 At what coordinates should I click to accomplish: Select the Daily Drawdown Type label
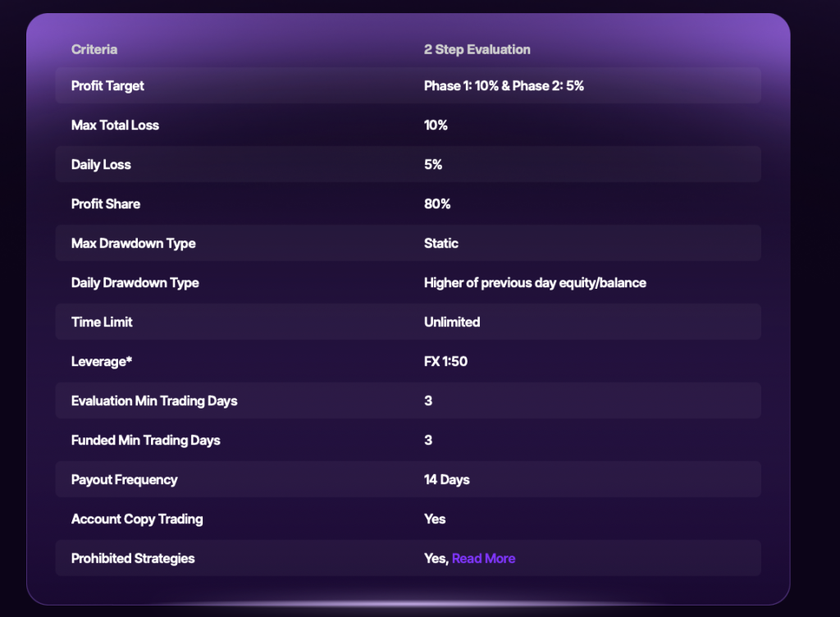[135, 282]
